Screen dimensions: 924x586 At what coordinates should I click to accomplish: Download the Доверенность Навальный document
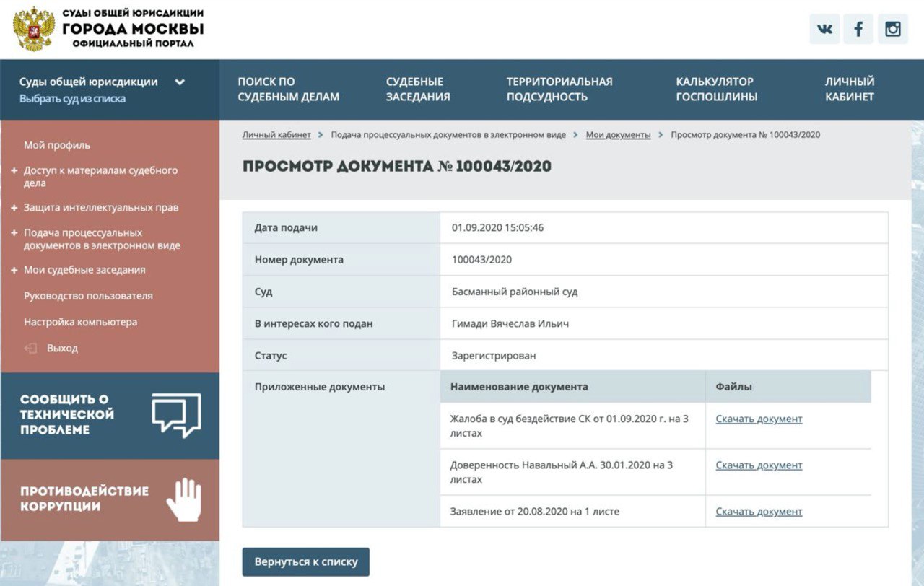pyautogui.click(x=759, y=465)
